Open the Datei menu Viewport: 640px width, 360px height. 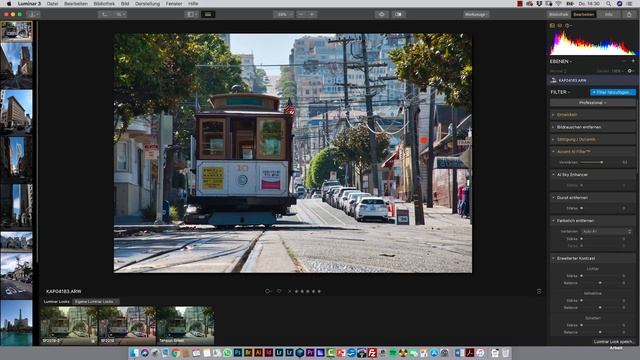coord(52,4)
